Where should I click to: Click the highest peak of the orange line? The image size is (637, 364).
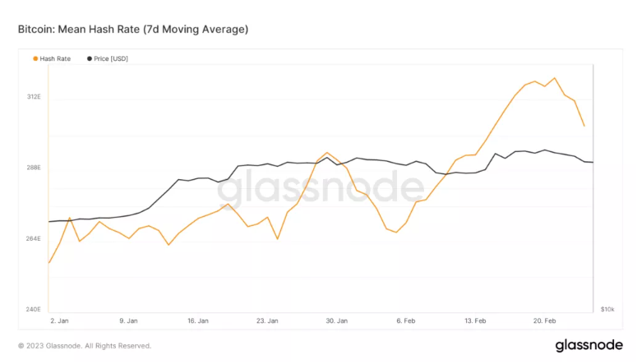555,78
